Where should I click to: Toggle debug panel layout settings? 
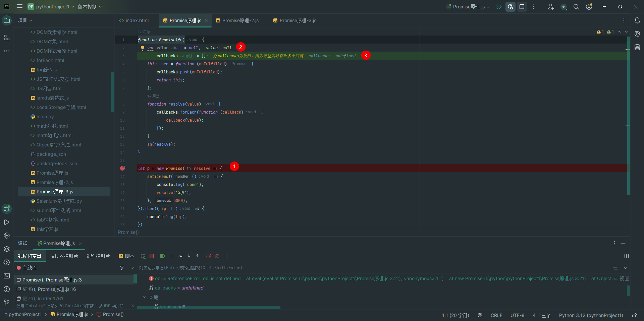(627, 256)
